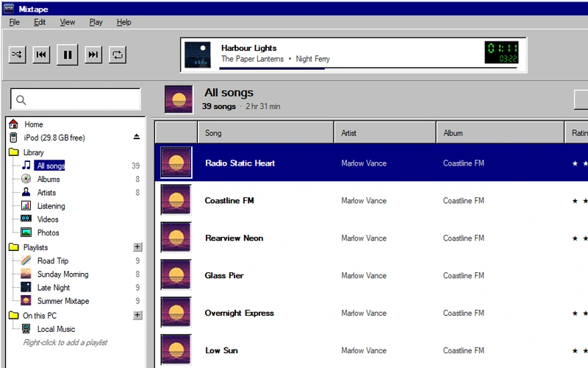Click the disc icon beside Albums
This screenshot has height=368, width=588.
click(x=26, y=179)
